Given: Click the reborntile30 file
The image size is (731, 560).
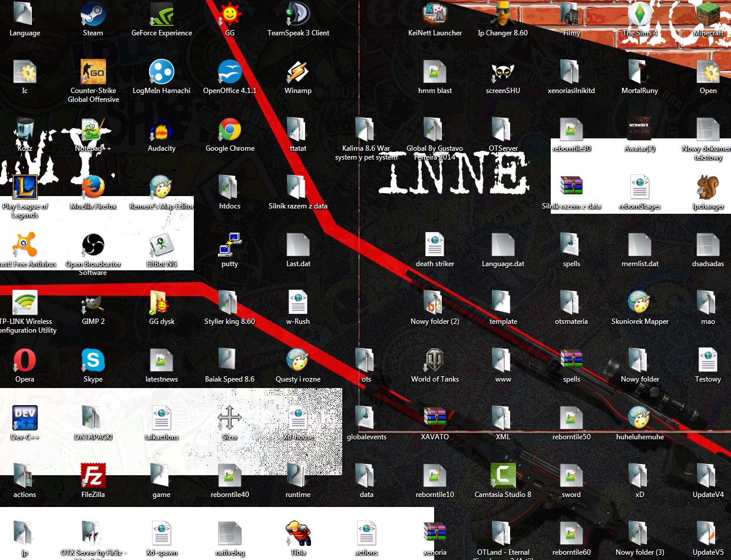Looking at the screenshot, I should (571, 130).
